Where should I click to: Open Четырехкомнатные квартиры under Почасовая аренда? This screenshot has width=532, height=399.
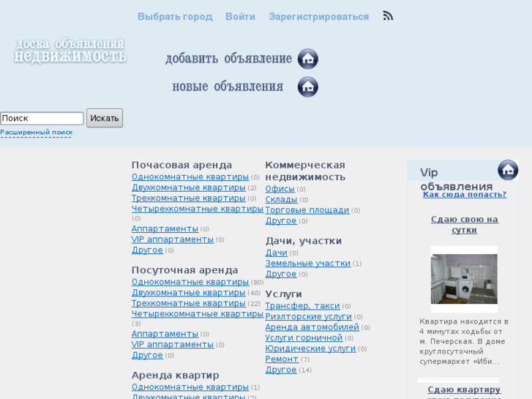(198, 209)
